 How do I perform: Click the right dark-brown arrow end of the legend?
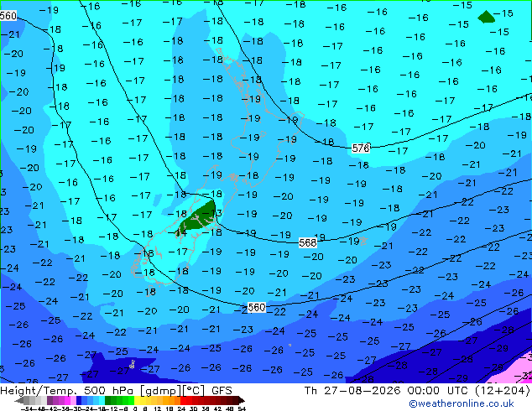coord(241,401)
